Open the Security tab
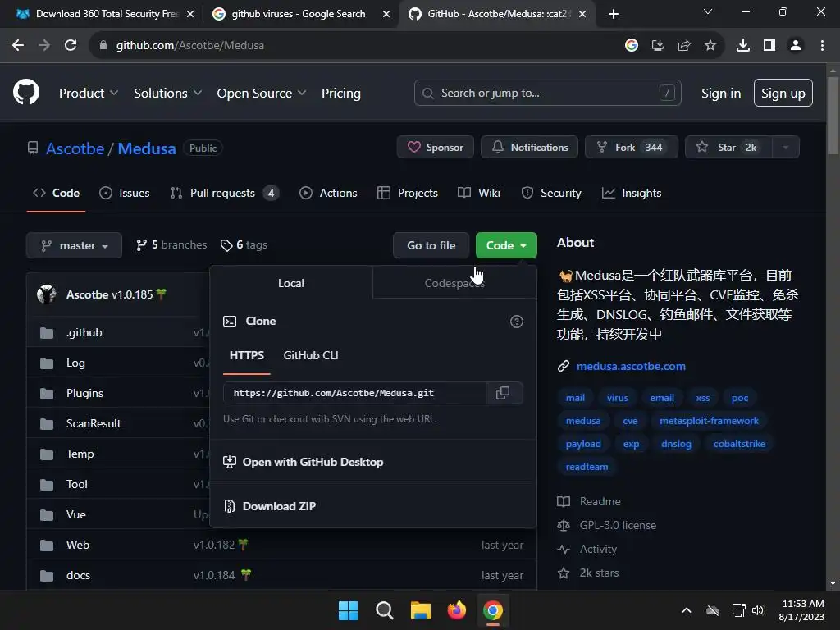This screenshot has height=630, width=840. (x=551, y=193)
